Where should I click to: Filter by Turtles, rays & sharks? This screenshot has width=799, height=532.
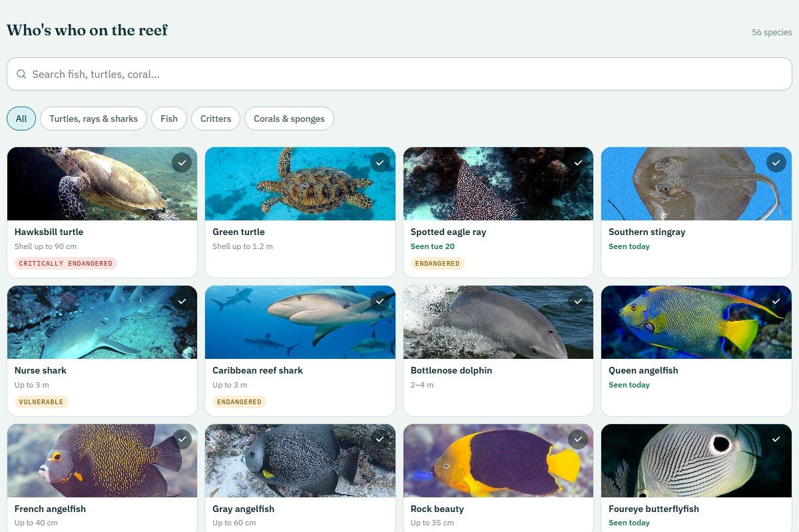click(93, 119)
